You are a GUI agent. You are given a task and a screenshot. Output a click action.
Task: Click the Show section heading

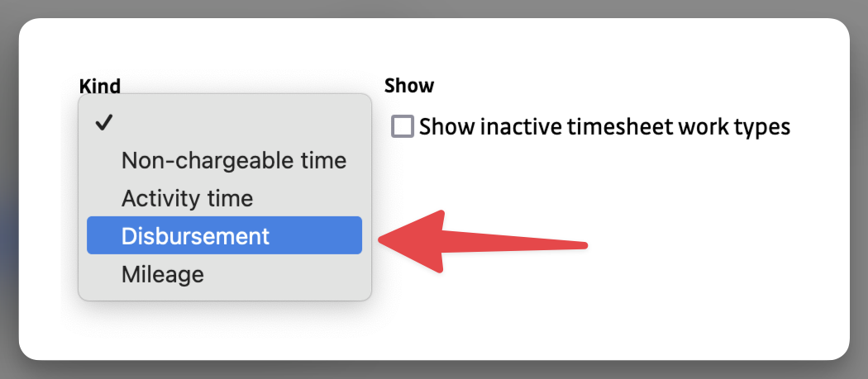409,85
